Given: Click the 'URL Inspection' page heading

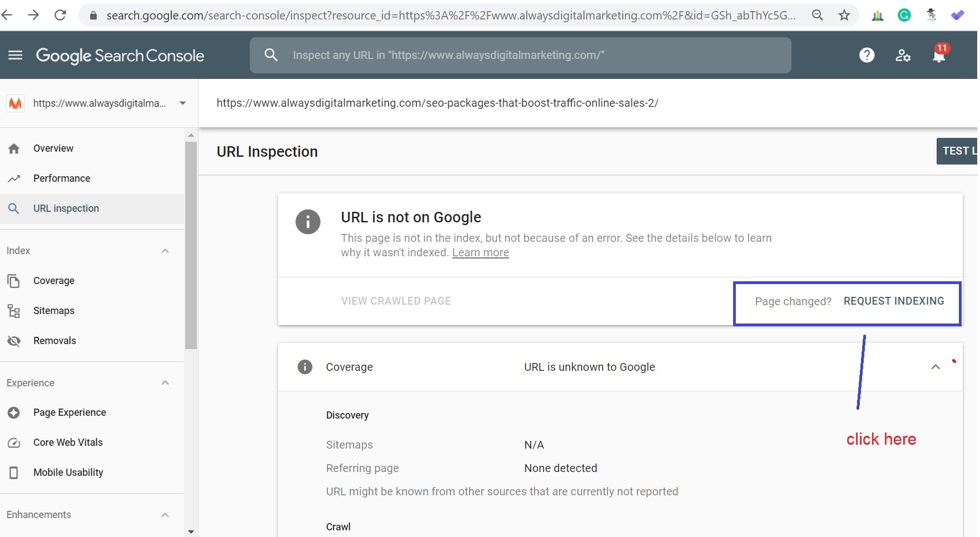Looking at the screenshot, I should pos(267,152).
